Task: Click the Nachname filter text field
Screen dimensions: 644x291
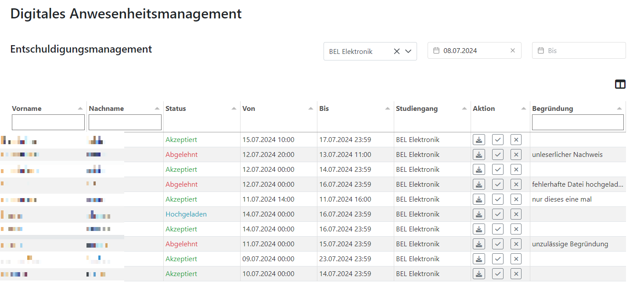Action: pos(125,123)
